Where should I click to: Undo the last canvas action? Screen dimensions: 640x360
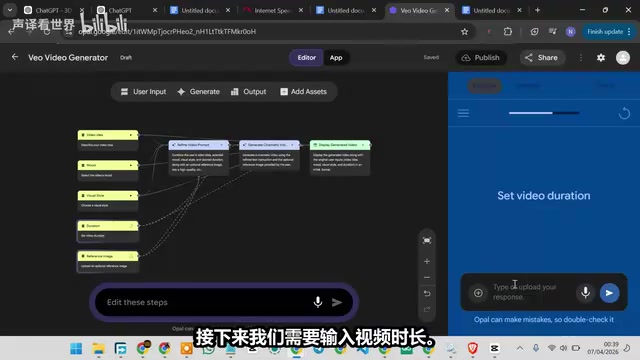pyautogui.click(x=427, y=293)
